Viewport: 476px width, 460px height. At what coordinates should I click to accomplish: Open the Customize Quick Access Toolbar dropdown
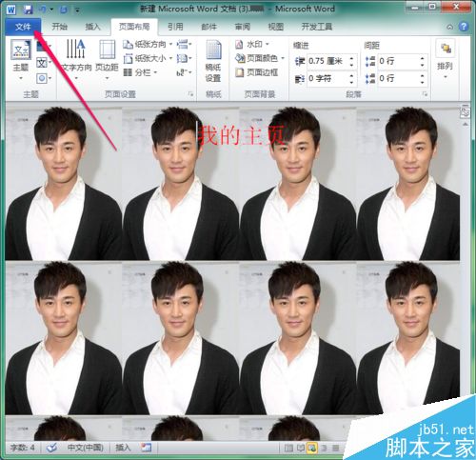pos(77,10)
